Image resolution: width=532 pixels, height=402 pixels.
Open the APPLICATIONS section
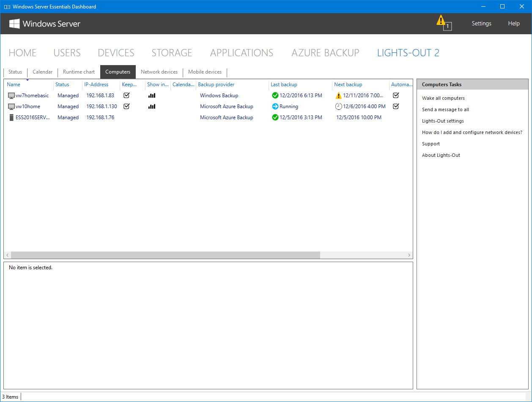[241, 53]
